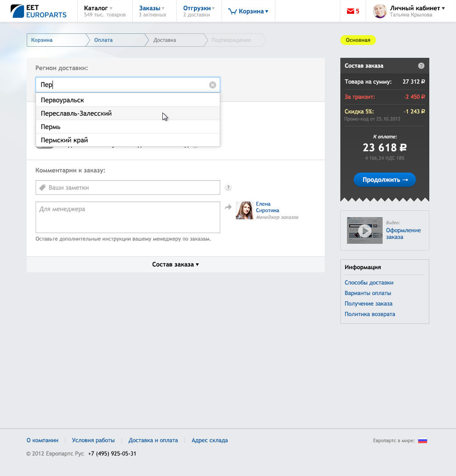The height and width of the screenshot is (476, 456).
Task: Open the Личный кабинет dropdown
Action: click(417, 8)
